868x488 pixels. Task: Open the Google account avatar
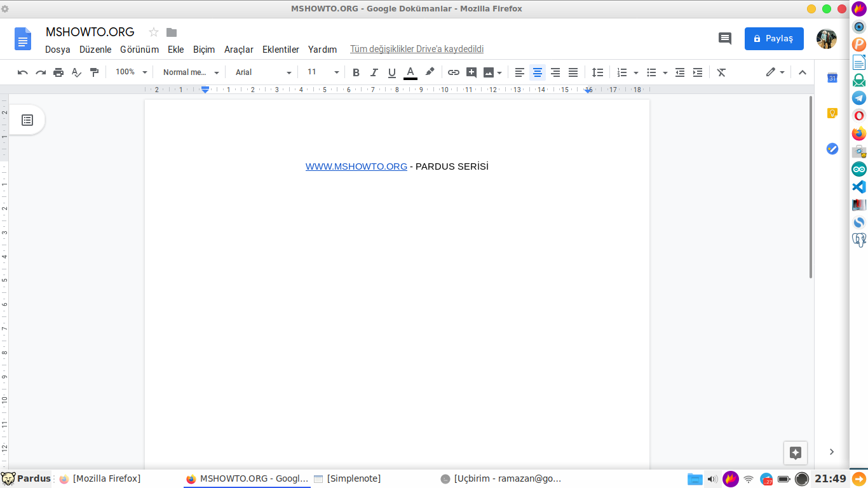[x=827, y=39]
